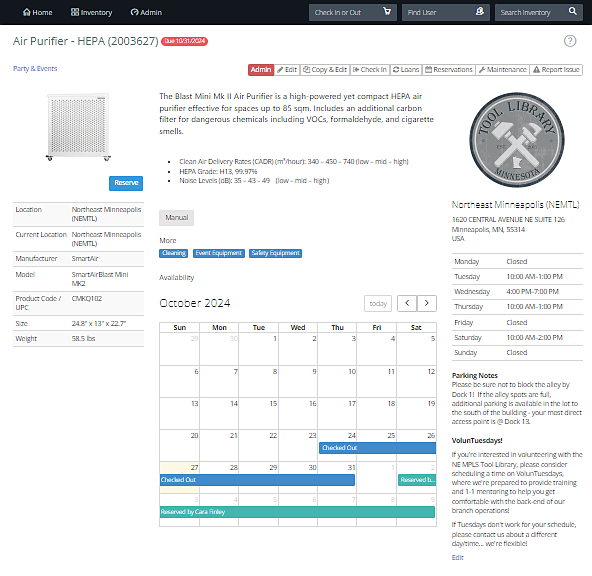Select the Safety Equipment tag
Image resolution: width=592 pixels, height=576 pixels.
point(275,253)
